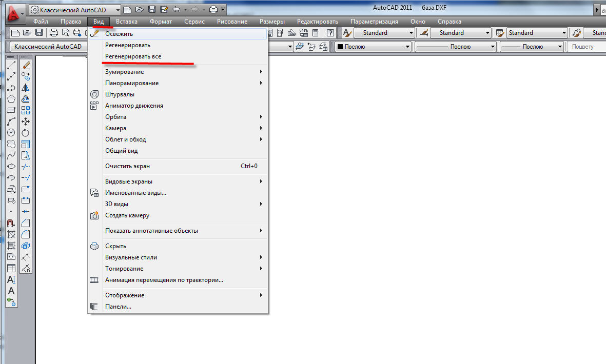Select the Ellipse draw tool

(x=11, y=167)
